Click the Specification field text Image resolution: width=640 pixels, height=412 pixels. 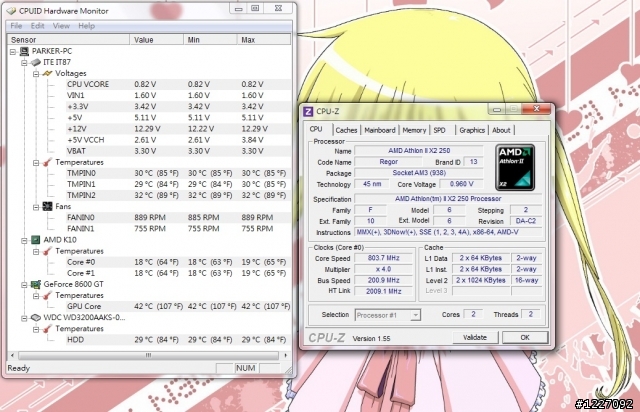(x=448, y=199)
